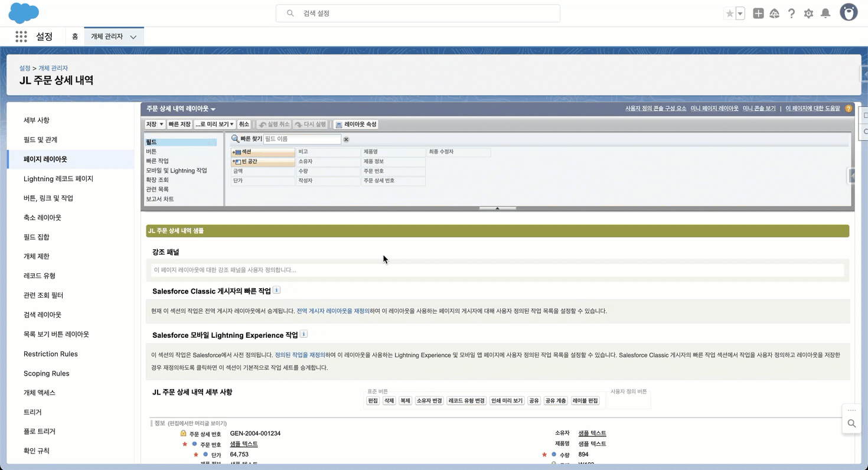
Task: Clear the quick find with the x icon
Action: 346,139
